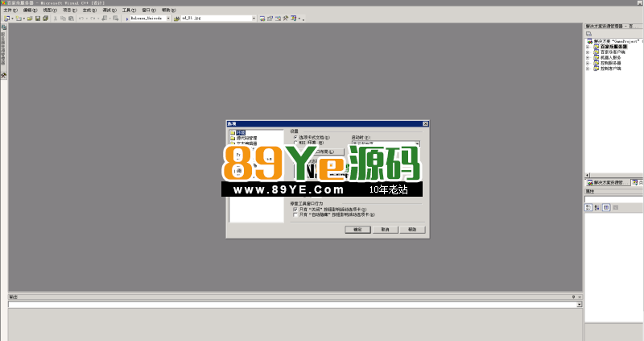Click the Undo arrow icon
644x341 pixels.
coord(81,19)
